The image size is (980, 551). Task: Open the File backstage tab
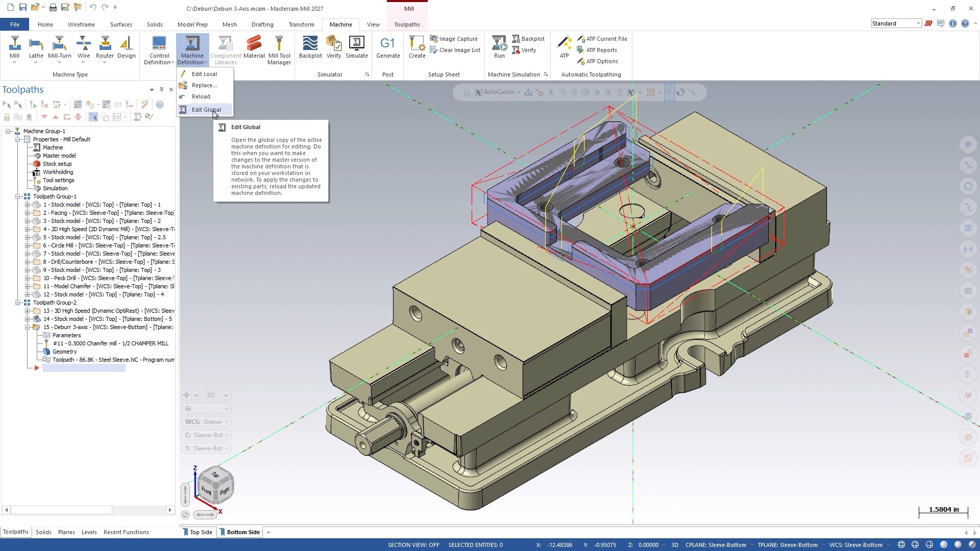click(15, 24)
